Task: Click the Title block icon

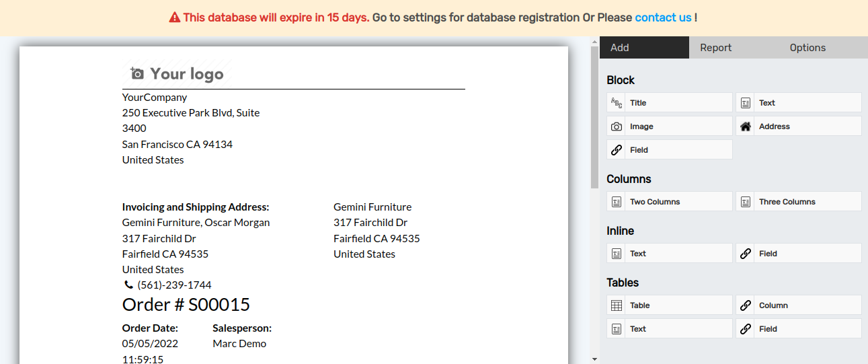Action: point(617,103)
